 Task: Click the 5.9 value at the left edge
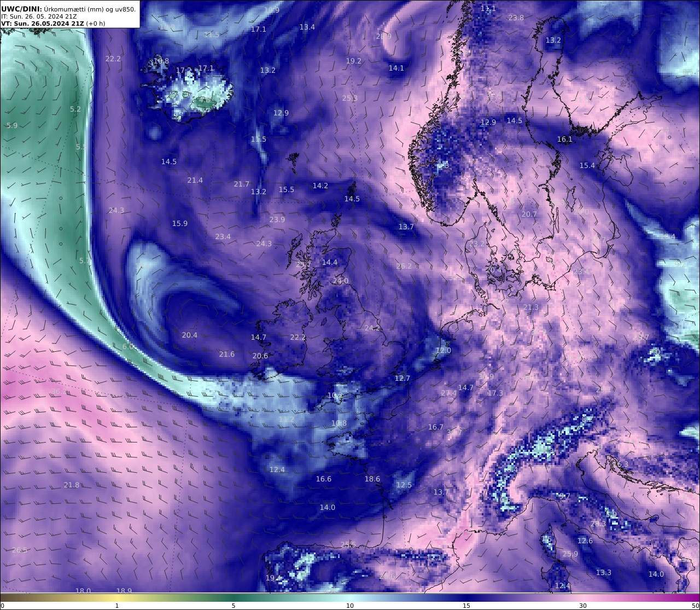click(x=12, y=126)
